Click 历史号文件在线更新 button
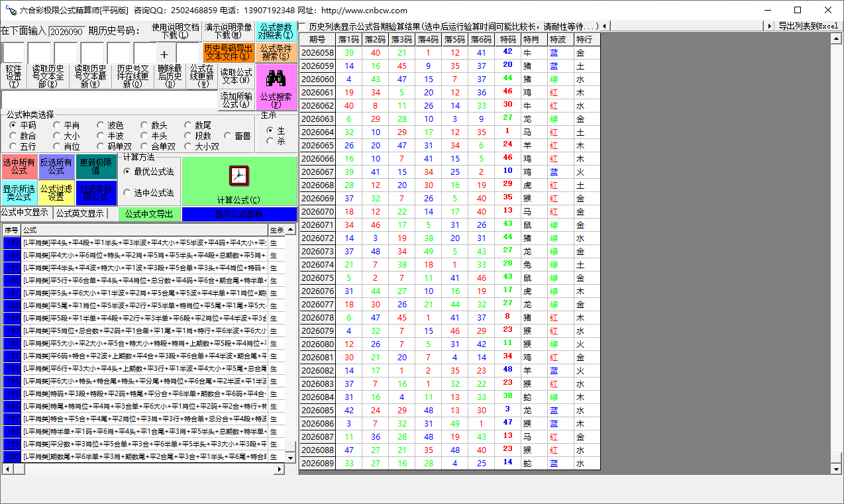The width and height of the screenshot is (844, 504). point(133,76)
